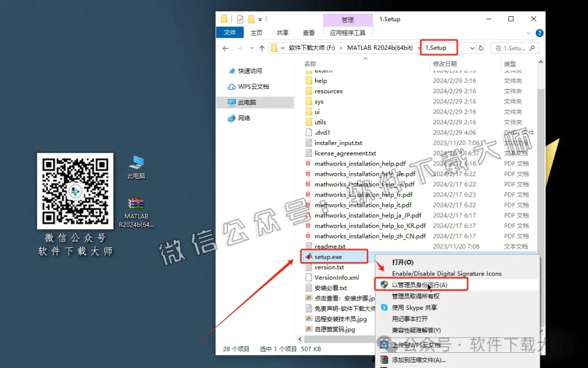Choose 添加到压缩文件(A)... menu entry
588x368 pixels.
[x=419, y=360]
